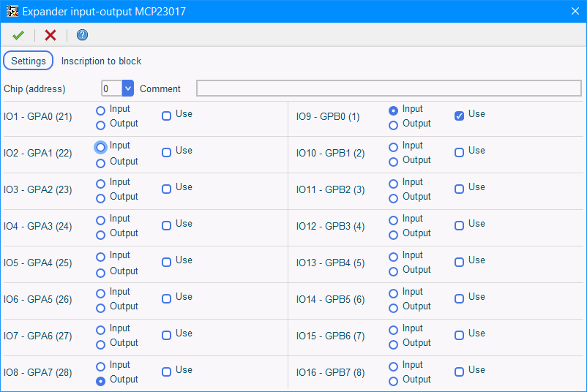Tick Use checkbox for IO16 - GPB7
Image resolution: width=587 pixels, height=392 pixels.
point(460,372)
